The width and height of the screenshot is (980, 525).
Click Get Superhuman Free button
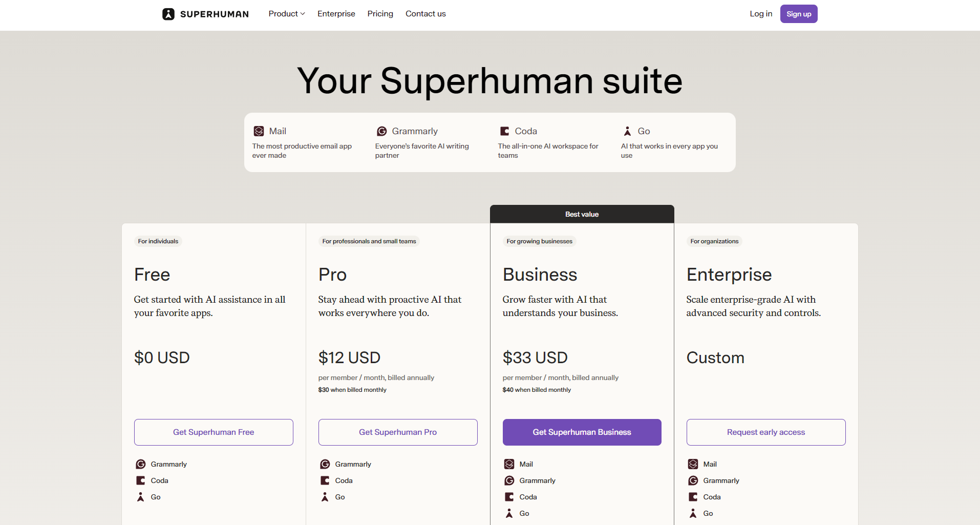pos(214,432)
